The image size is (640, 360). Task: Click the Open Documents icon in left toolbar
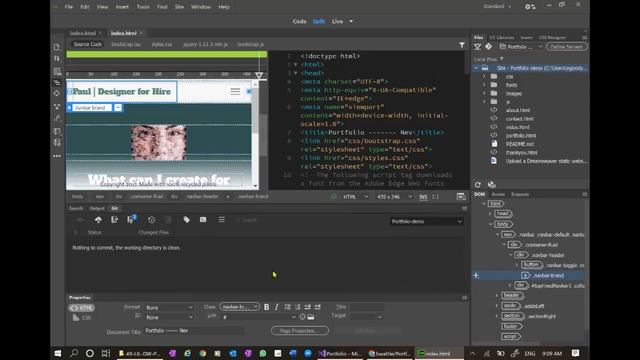point(57,47)
